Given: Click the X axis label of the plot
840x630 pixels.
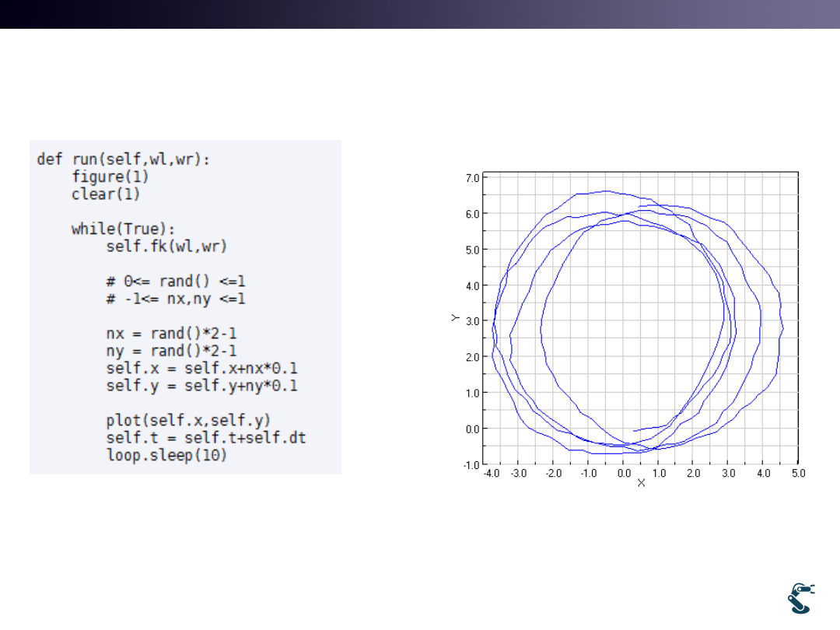Looking at the screenshot, I should point(641,483).
